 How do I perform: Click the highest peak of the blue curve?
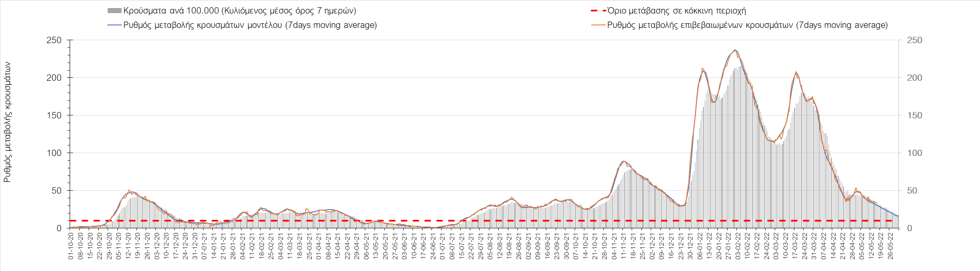[x=735, y=50]
